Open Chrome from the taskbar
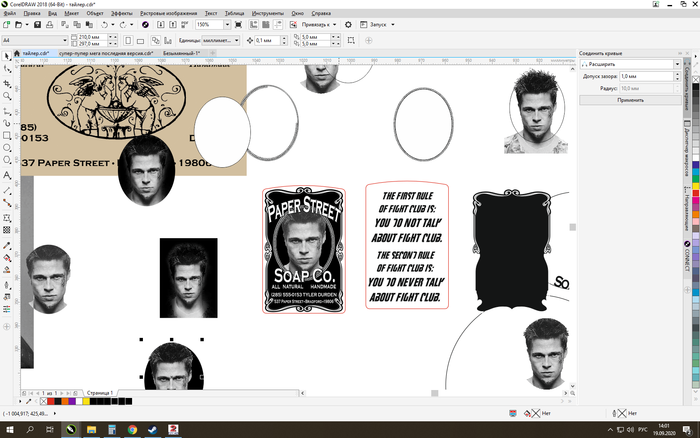 (132, 430)
